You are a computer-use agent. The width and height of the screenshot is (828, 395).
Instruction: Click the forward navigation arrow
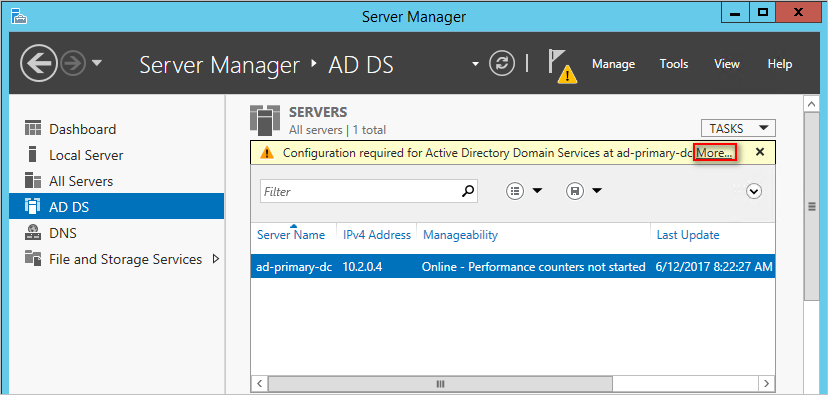[72, 64]
